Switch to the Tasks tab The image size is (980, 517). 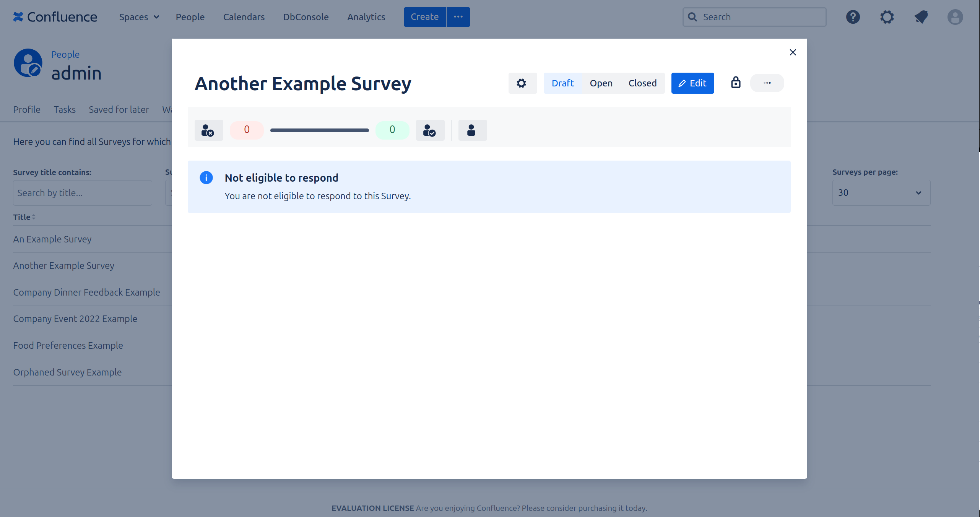click(x=64, y=110)
